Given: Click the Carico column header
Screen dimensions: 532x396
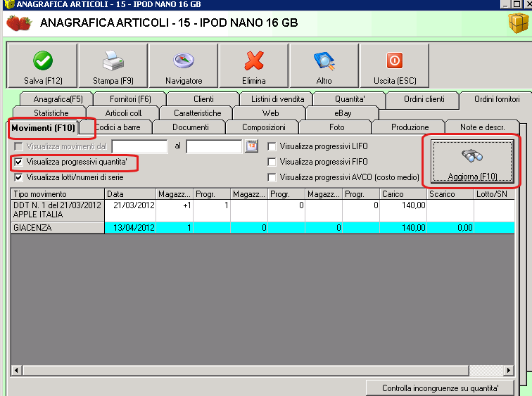Looking at the screenshot, I should [x=403, y=194].
